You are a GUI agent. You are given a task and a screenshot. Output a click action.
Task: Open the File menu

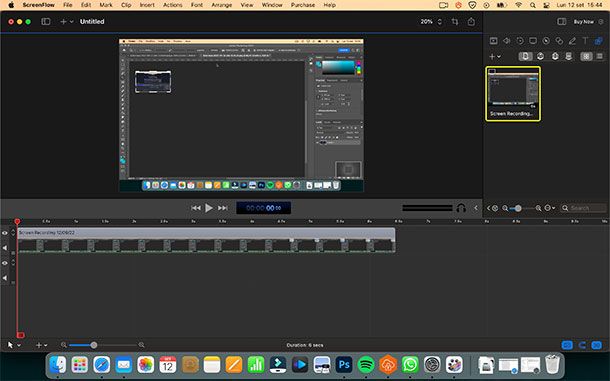point(68,5)
